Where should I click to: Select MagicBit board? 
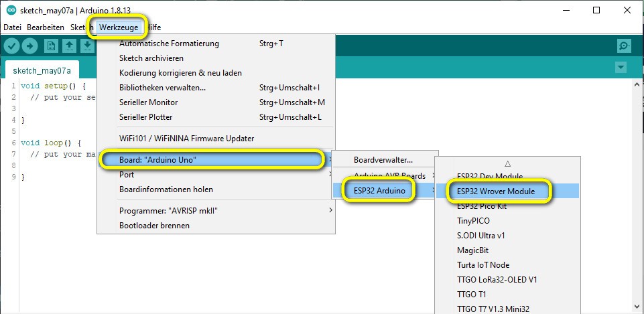click(x=507, y=250)
